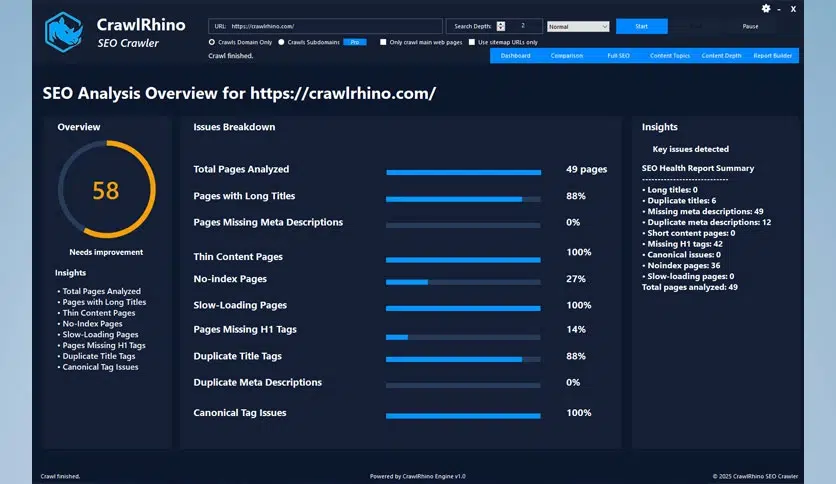
Task: Click the CrawlRhino rhino logo
Action: pyautogui.click(x=63, y=31)
